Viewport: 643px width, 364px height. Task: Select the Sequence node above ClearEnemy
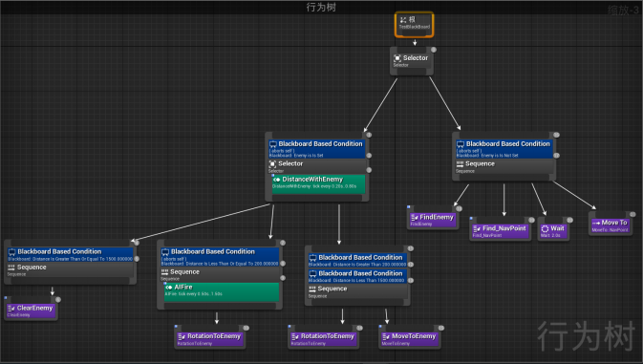[x=70, y=269]
